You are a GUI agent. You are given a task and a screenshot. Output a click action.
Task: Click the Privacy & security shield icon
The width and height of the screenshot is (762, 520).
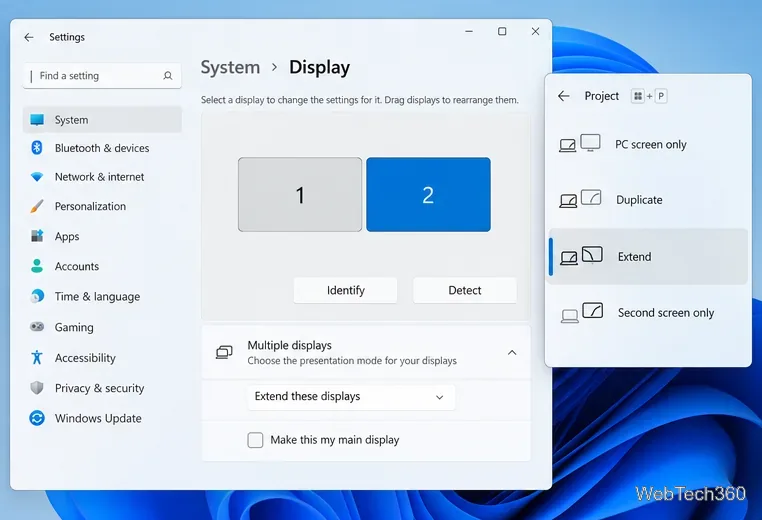[x=37, y=388]
